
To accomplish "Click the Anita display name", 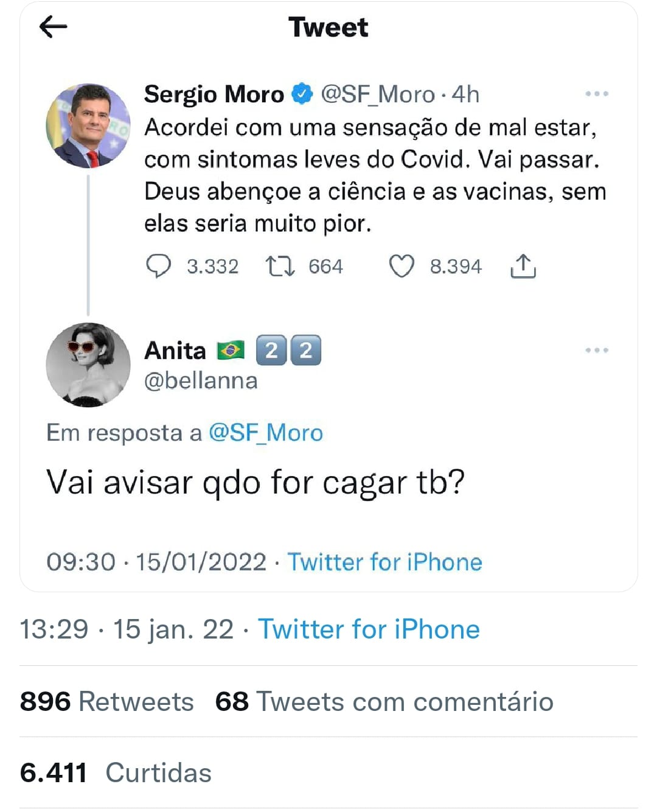I will coord(175,351).
